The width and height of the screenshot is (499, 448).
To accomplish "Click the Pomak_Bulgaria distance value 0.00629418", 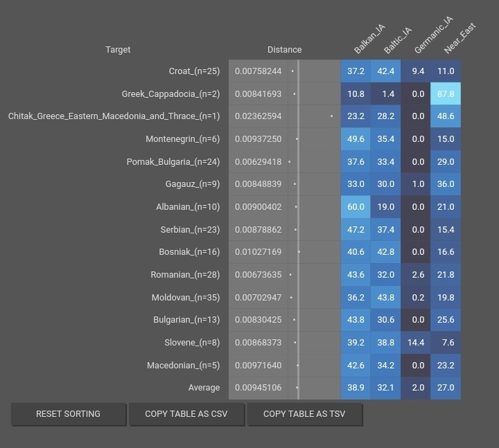I will pos(258,162).
